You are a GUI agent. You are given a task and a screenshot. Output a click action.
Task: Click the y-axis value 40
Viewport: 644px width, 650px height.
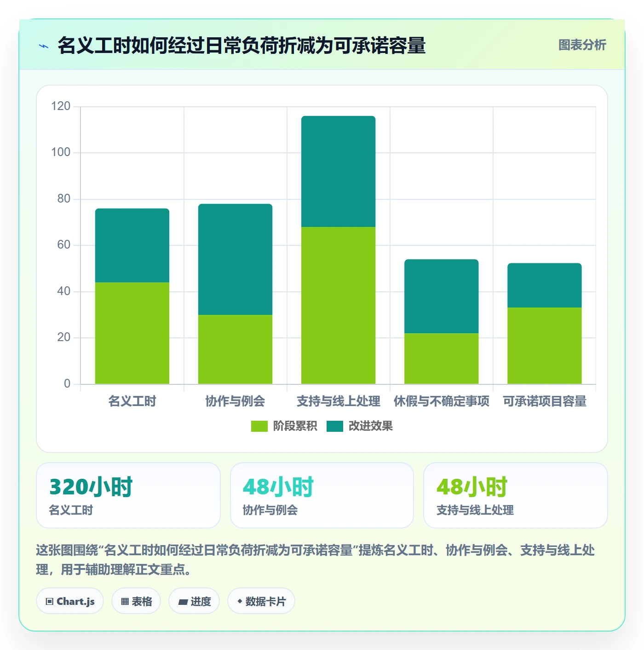[63, 291]
